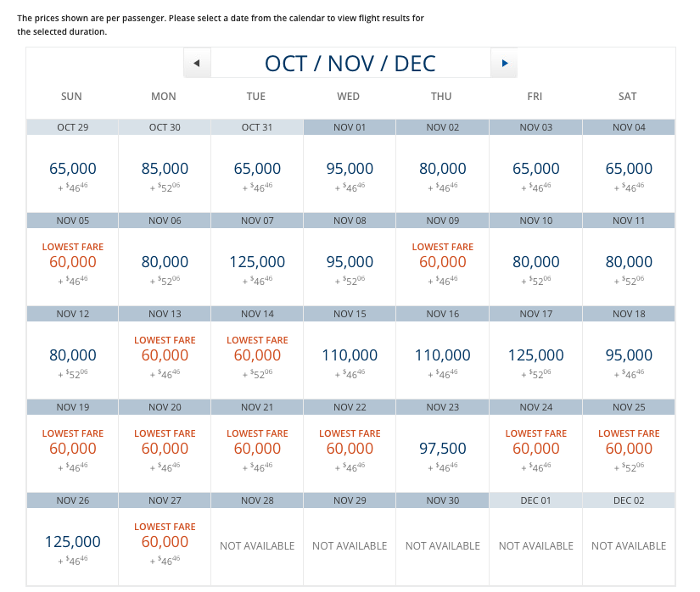
Task: Choose Nov 17 fare of 125,000 miles
Action: click(x=535, y=355)
